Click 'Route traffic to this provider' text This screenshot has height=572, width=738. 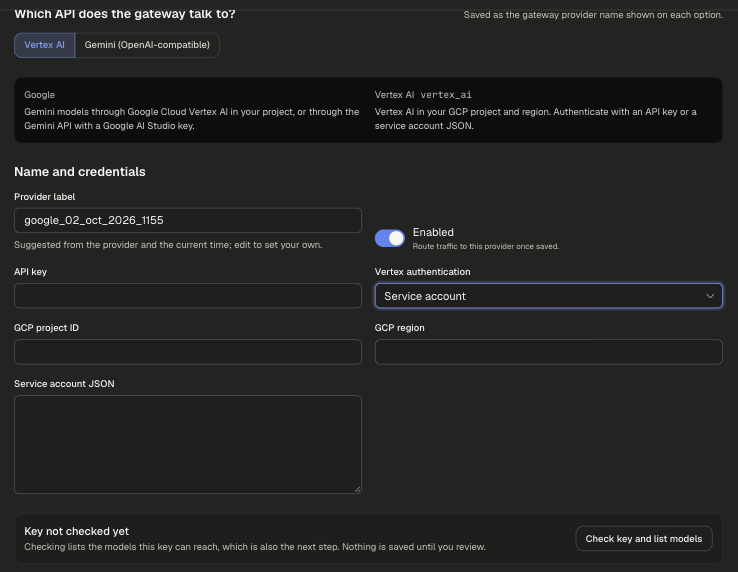[x=486, y=246]
